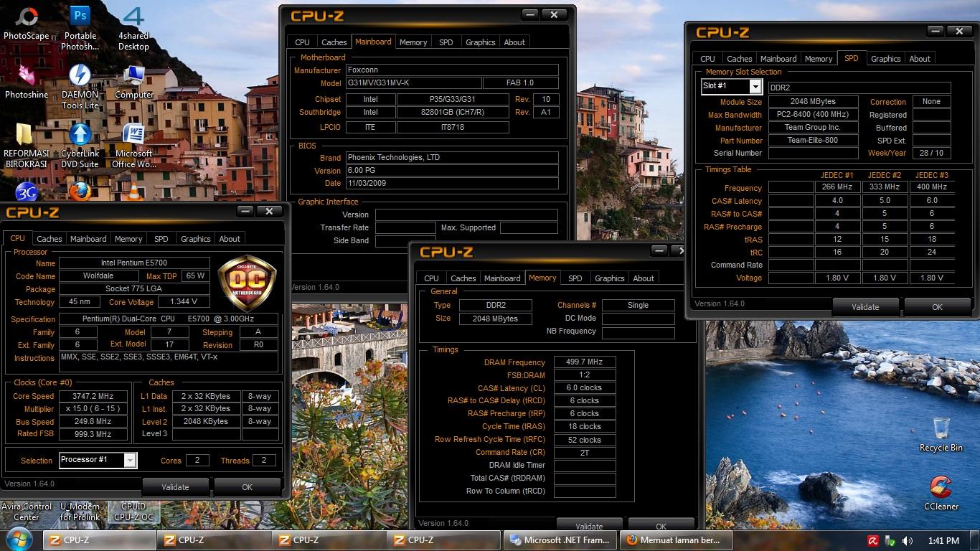
Task: Select the Wolfdale code name value
Action: point(99,276)
